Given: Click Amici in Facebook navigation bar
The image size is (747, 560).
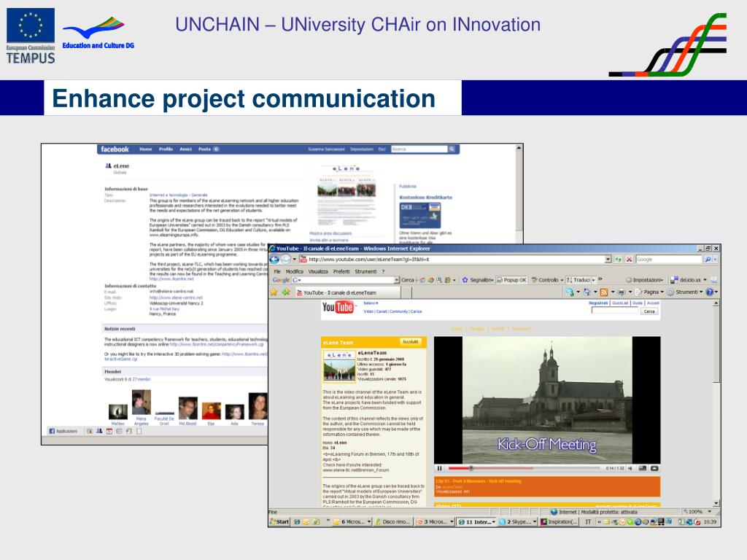Looking at the screenshot, I should 185,149.
